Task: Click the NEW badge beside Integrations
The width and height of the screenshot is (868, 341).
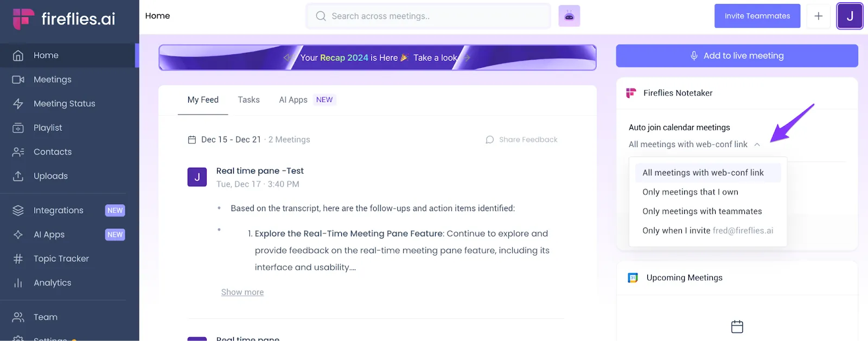Action: [115, 211]
